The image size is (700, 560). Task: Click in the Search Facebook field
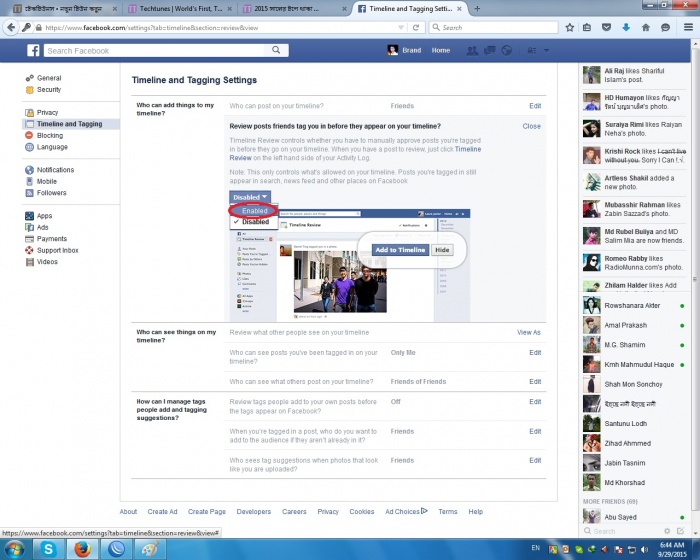pyautogui.click(x=154, y=50)
